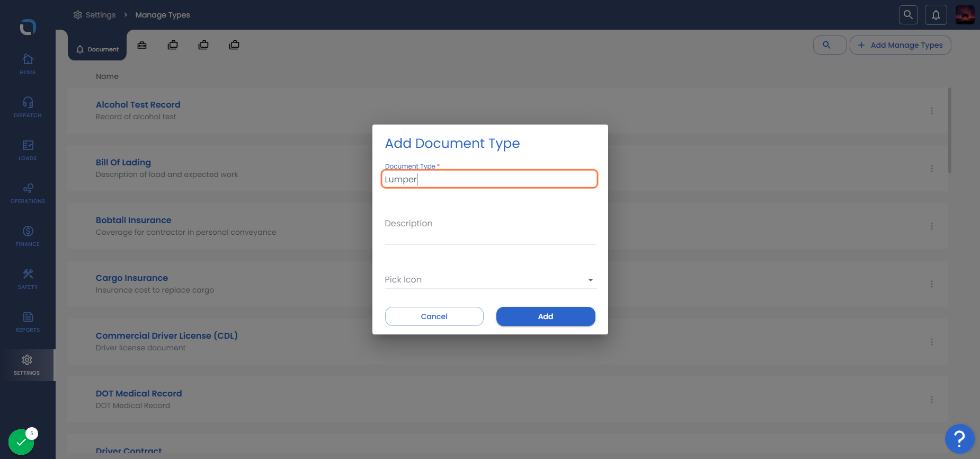
Task: Open Dispatch in the sidebar
Action: click(x=28, y=107)
